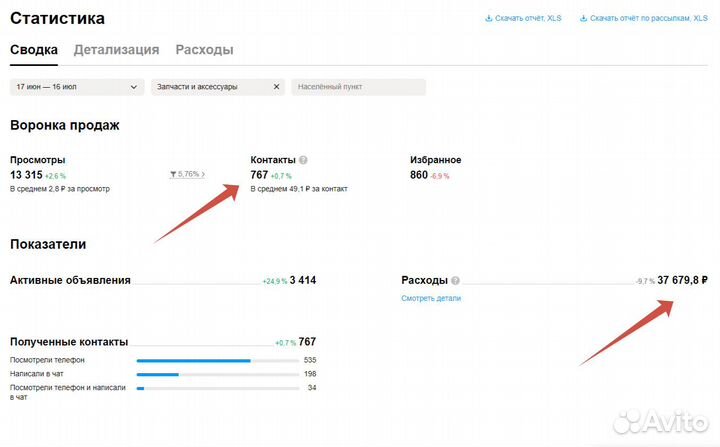
Task: Click help icon next to Расходы
Action: pyautogui.click(x=455, y=280)
